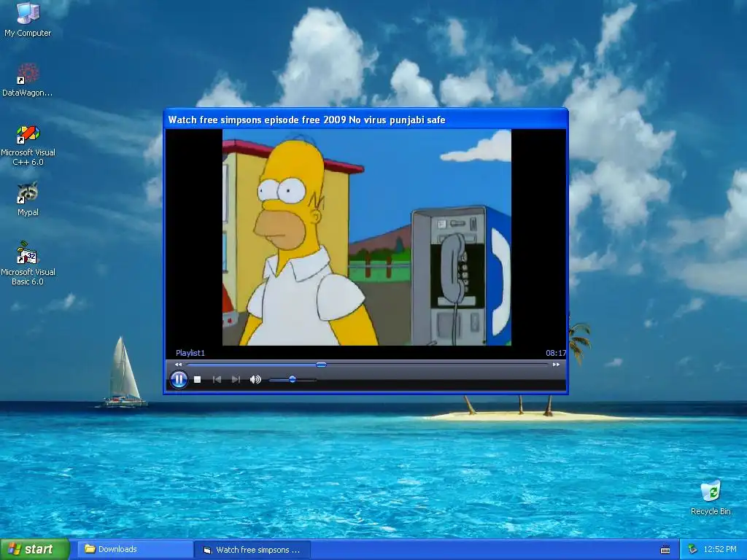Click the fast-forward arrows beside seek bar

[x=556, y=365]
